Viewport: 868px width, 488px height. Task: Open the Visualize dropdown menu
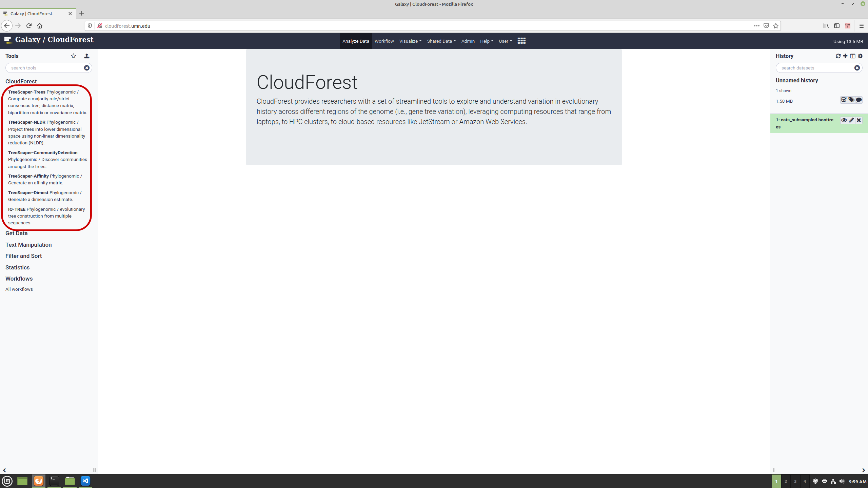pyautogui.click(x=410, y=41)
